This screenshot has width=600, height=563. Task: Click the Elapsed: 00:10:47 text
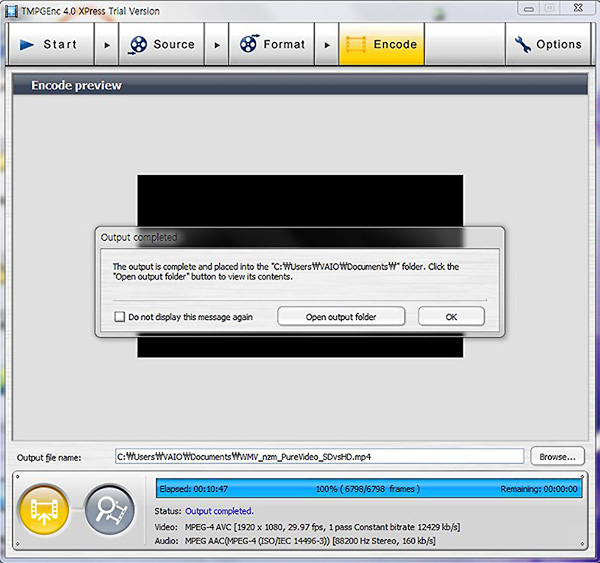click(x=194, y=489)
